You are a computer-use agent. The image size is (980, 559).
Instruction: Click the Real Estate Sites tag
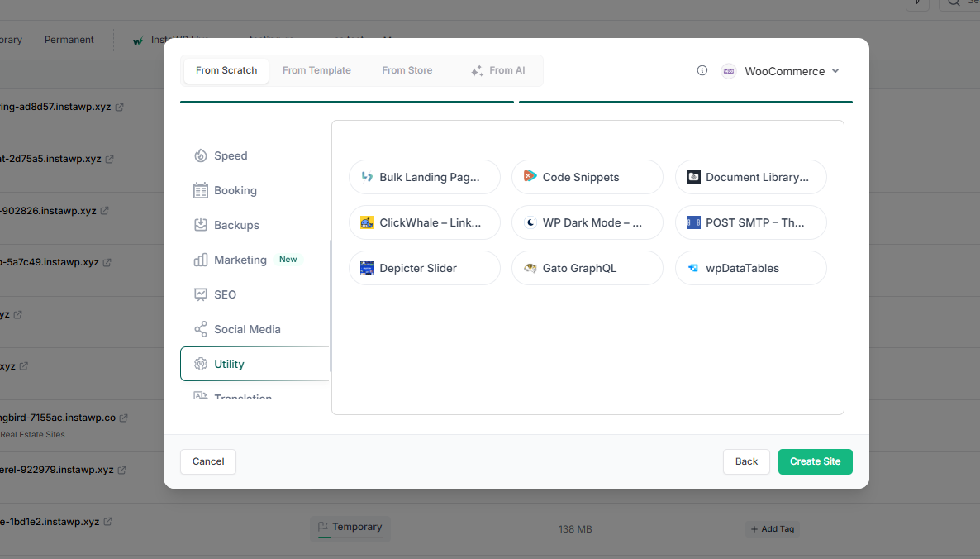tap(32, 435)
